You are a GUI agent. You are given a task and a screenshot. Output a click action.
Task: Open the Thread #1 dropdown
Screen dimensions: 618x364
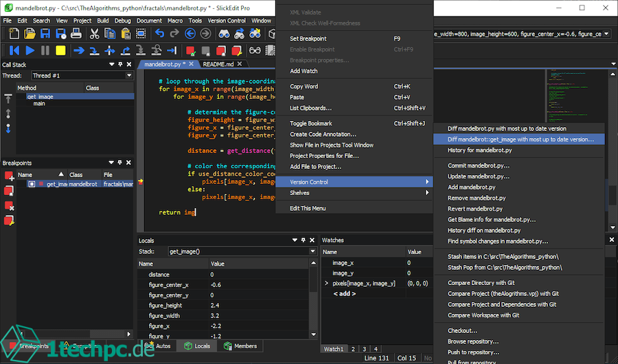click(x=128, y=76)
